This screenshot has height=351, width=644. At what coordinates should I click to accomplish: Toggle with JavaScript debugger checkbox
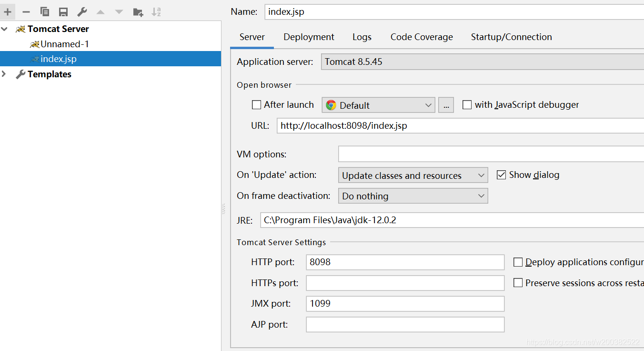[467, 104]
